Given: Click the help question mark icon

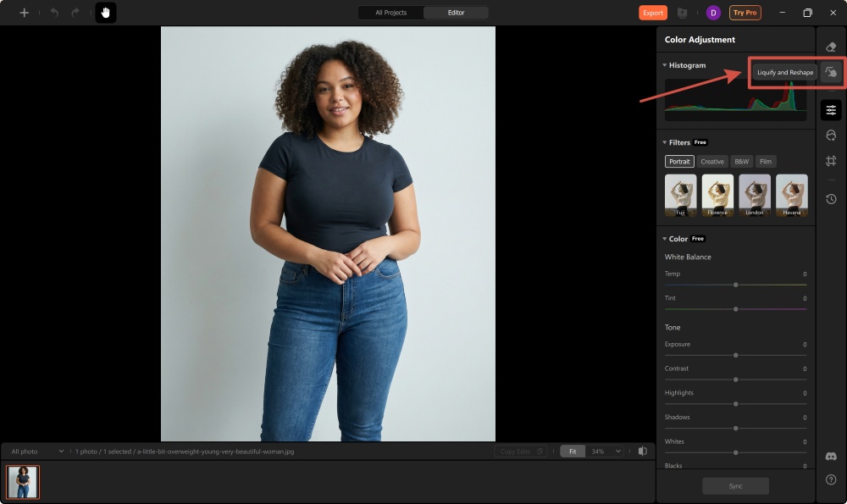Looking at the screenshot, I should click(x=831, y=479).
